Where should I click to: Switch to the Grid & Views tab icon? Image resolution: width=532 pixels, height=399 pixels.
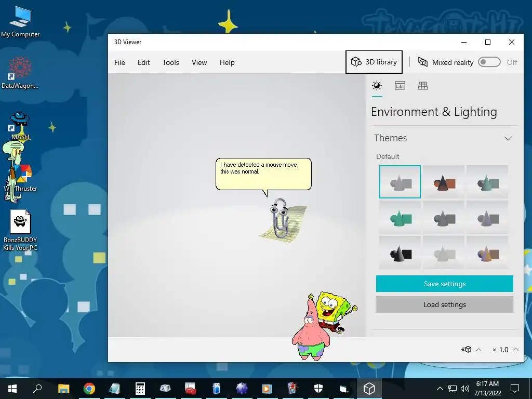(423, 86)
